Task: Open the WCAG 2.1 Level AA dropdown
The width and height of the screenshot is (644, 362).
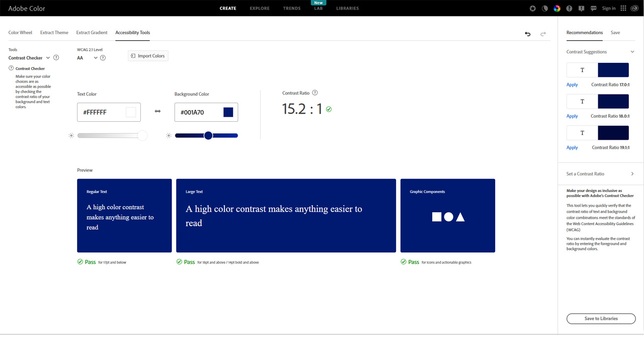Action: pyautogui.click(x=87, y=58)
